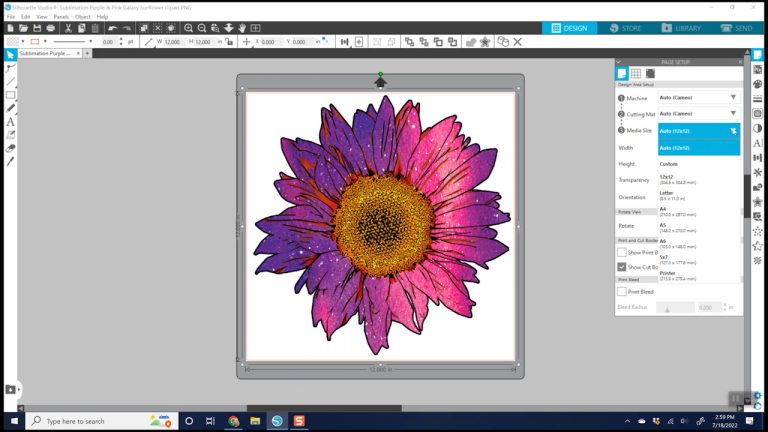The image size is (768, 432).
Task: Toggle the Show Print Border checkbox
Action: click(622, 252)
